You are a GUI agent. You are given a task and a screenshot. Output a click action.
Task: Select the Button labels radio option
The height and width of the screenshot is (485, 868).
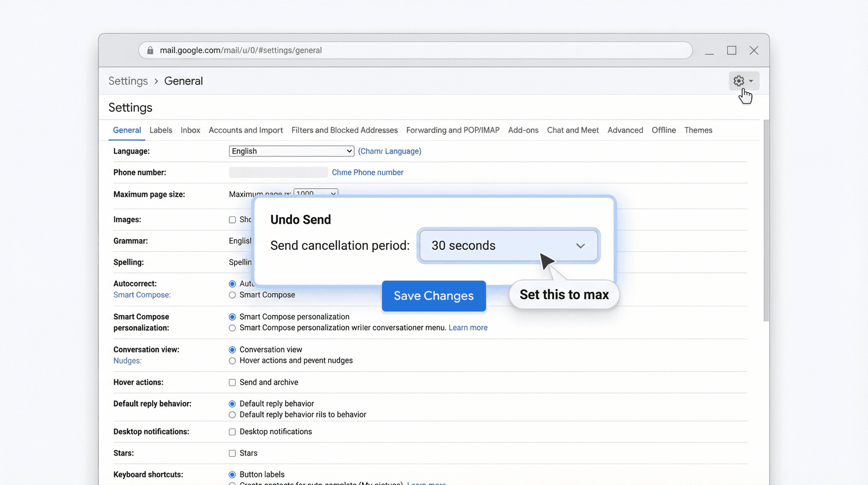[232, 474]
